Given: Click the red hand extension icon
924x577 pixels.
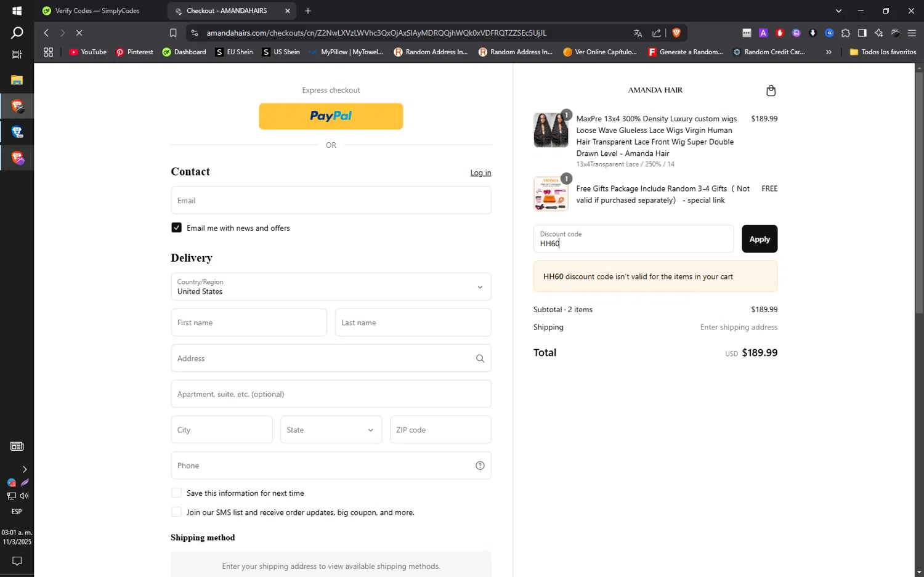Looking at the screenshot, I should point(780,33).
